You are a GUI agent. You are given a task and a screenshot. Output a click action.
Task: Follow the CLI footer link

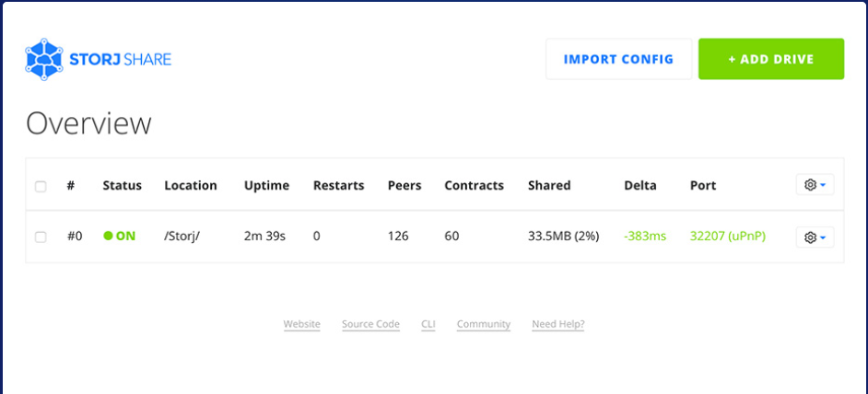tap(428, 324)
